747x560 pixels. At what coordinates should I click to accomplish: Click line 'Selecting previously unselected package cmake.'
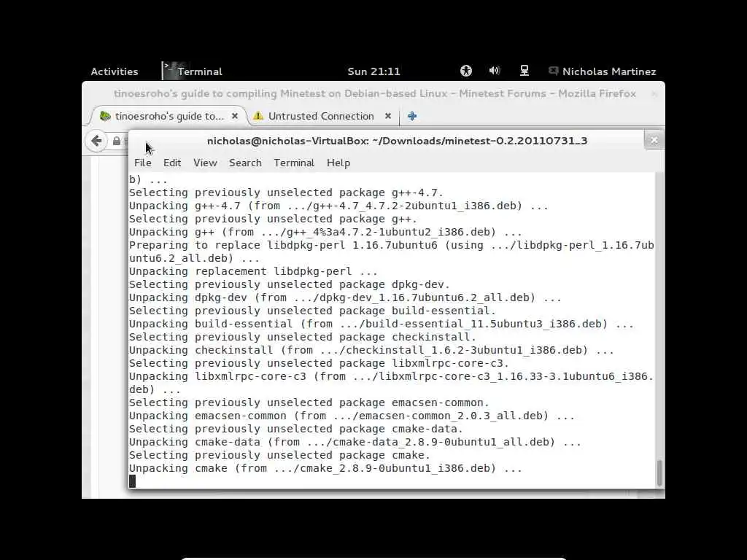tap(279, 455)
